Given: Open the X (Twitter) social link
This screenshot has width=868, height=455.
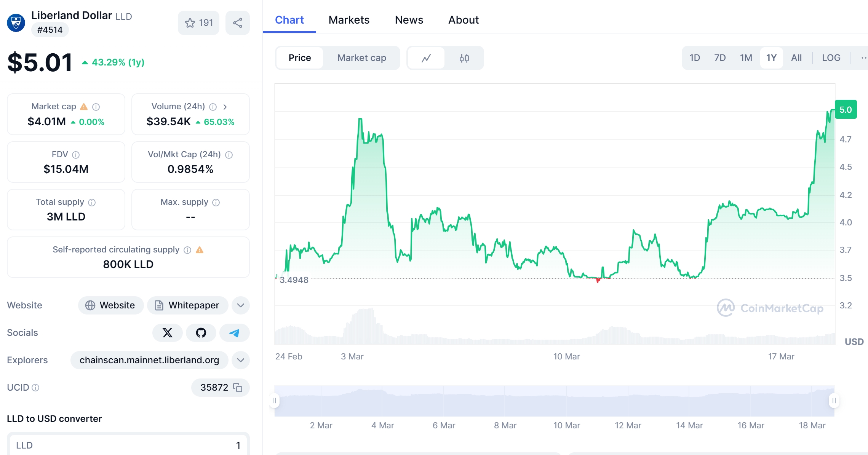Looking at the screenshot, I should pos(168,333).
